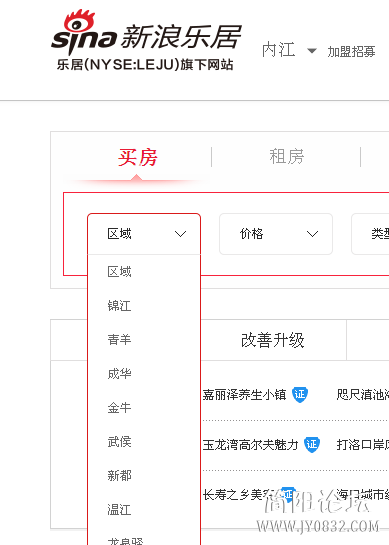Image resolution: width=389 pixels, height=545 pixels.
Task: Select 金牛 from the district list
Action: click(120, 408)
